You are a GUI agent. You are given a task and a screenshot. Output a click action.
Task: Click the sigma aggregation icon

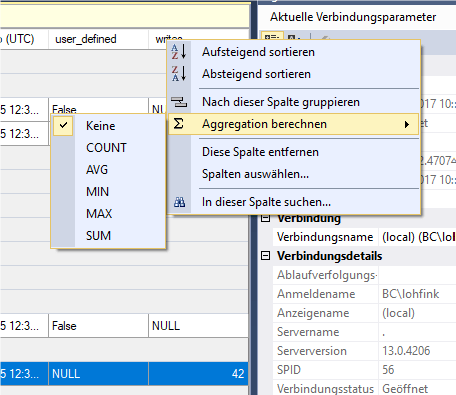(x=179, y=124)
